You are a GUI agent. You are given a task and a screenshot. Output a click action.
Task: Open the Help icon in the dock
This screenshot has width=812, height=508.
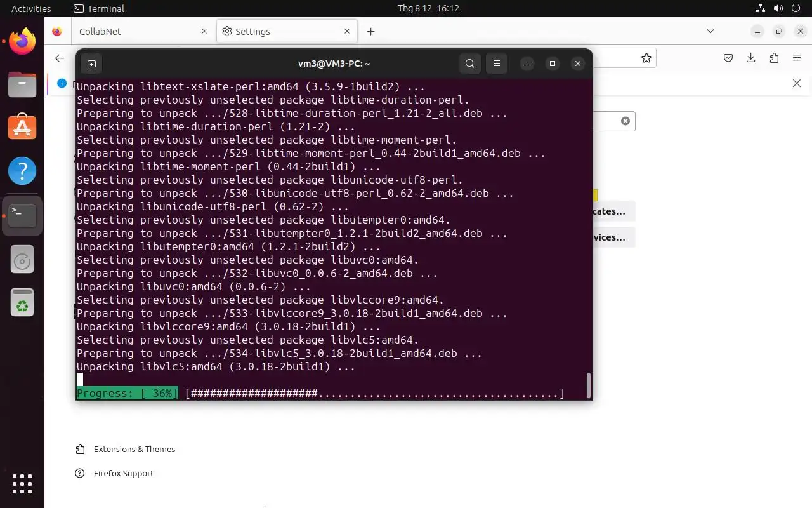tap(22, 171)
